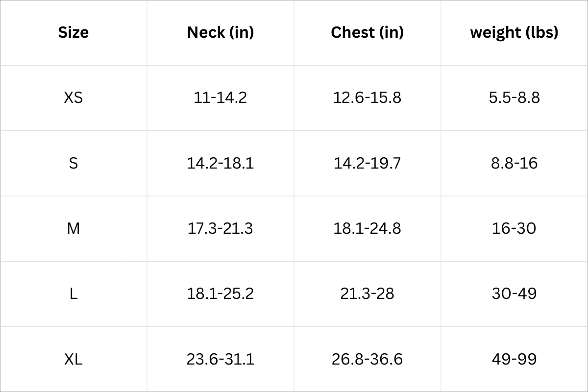Select the XL size cell
Image resolution: width=588 pixels, height=392 pixels.
(x=73, y=359)
